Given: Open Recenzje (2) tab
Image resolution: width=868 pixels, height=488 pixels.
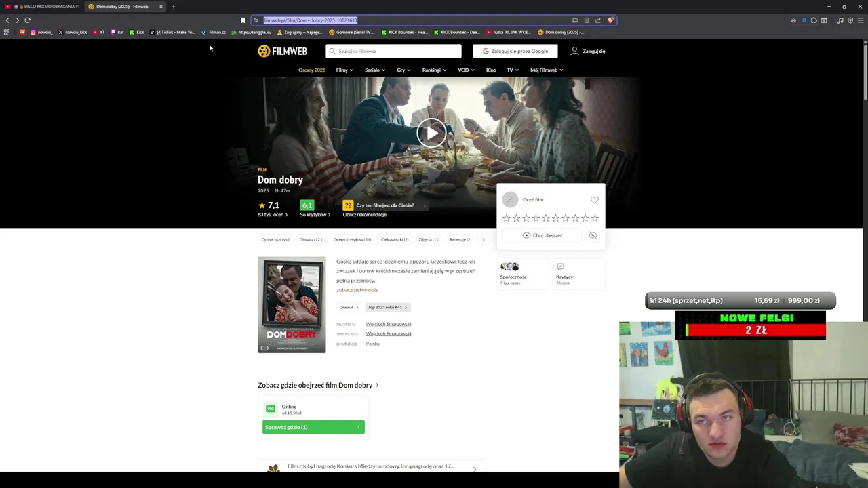Looking at the screenshot, I should (x=460, y=239).
